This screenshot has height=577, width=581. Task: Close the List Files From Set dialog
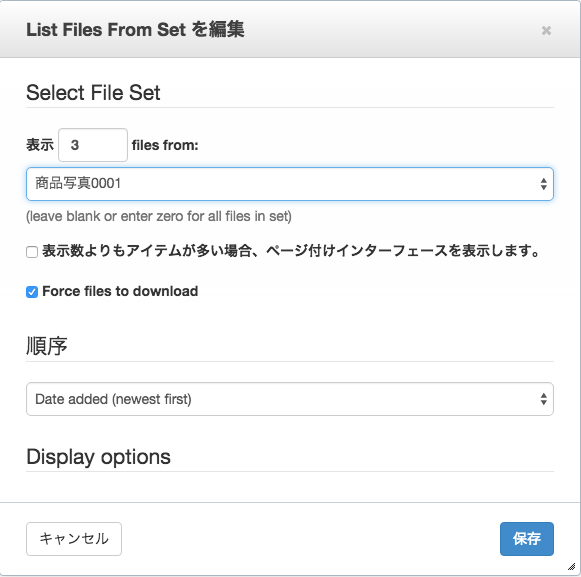point(546,30)
